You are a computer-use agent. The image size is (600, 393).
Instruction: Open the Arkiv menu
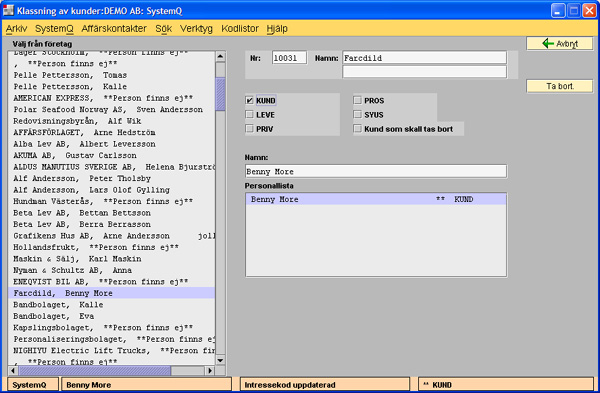[16, 29]
